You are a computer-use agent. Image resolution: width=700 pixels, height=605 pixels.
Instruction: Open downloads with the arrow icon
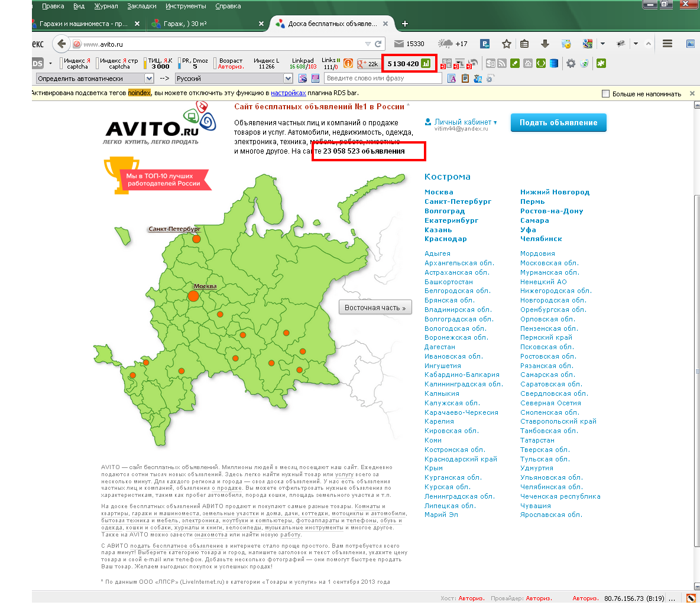545,44
